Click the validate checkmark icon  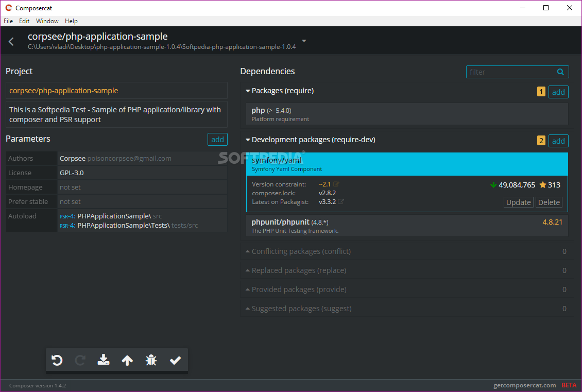[x=175, y=360]
